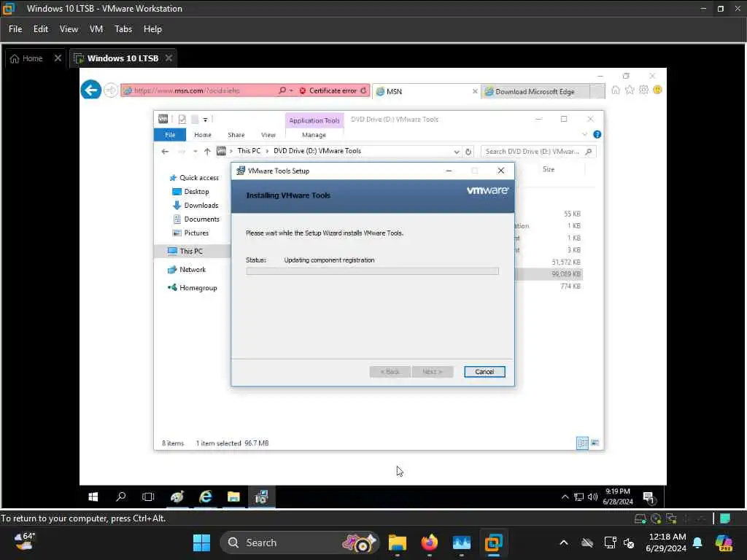
Task: Click This PC in the Explorer breadcrumb
Action: (x=249, y=151)
